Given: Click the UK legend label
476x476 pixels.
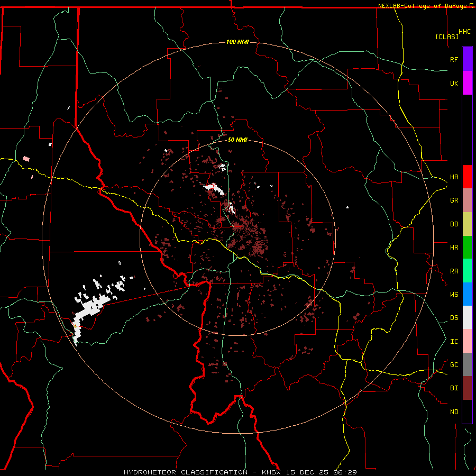Looking at the screenshot, I should coord(454,83).
